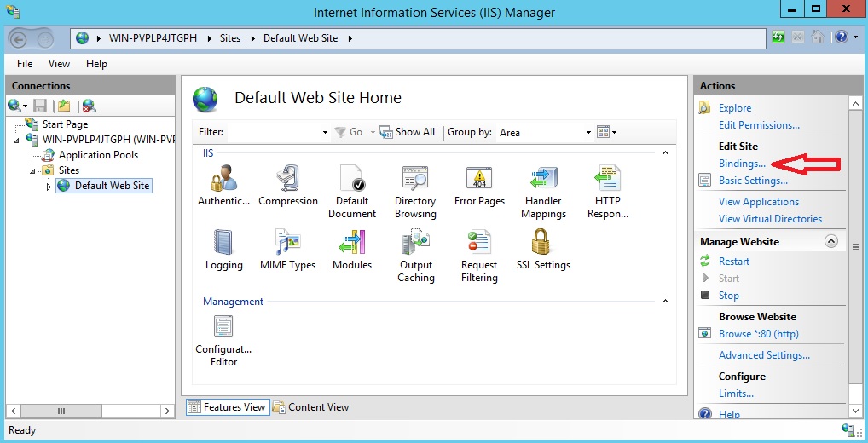The width and height of the screenshot is (868, 443).
Task: Open Directory Browsing feature
Action: (x=415, y=192)
